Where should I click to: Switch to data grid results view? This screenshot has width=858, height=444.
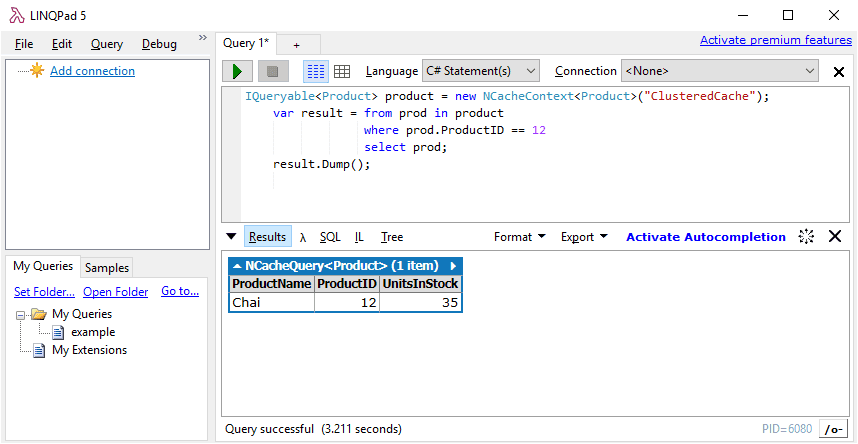tap(342, 71)
